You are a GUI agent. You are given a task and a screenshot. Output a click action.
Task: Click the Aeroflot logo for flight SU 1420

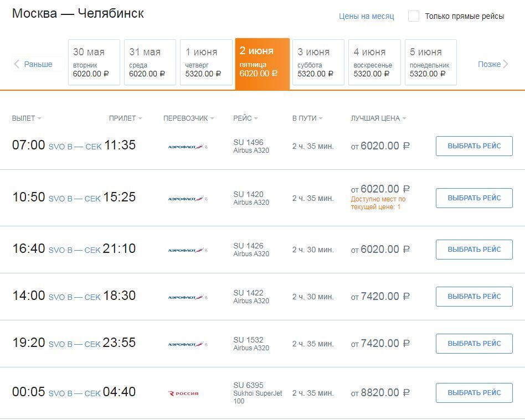(x=187, y=198)
